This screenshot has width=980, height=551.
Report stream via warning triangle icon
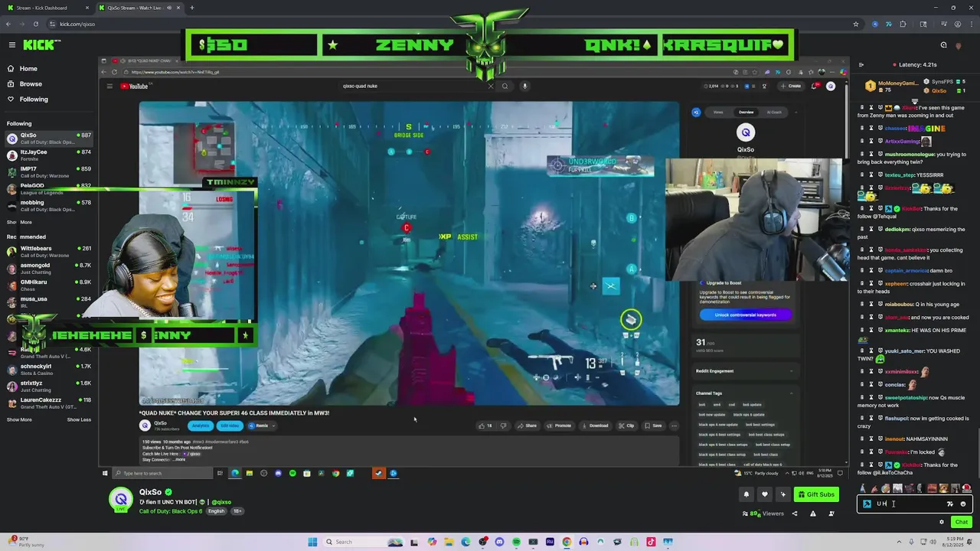click(x=813, y=514)
